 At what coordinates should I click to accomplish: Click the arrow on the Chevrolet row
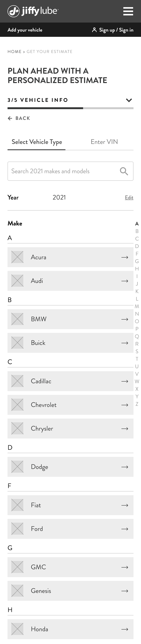coord(124,405)
